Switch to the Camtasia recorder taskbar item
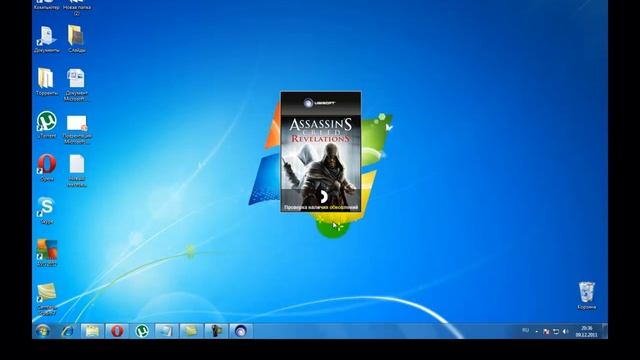640x360 pixels. tap(216, 331)
